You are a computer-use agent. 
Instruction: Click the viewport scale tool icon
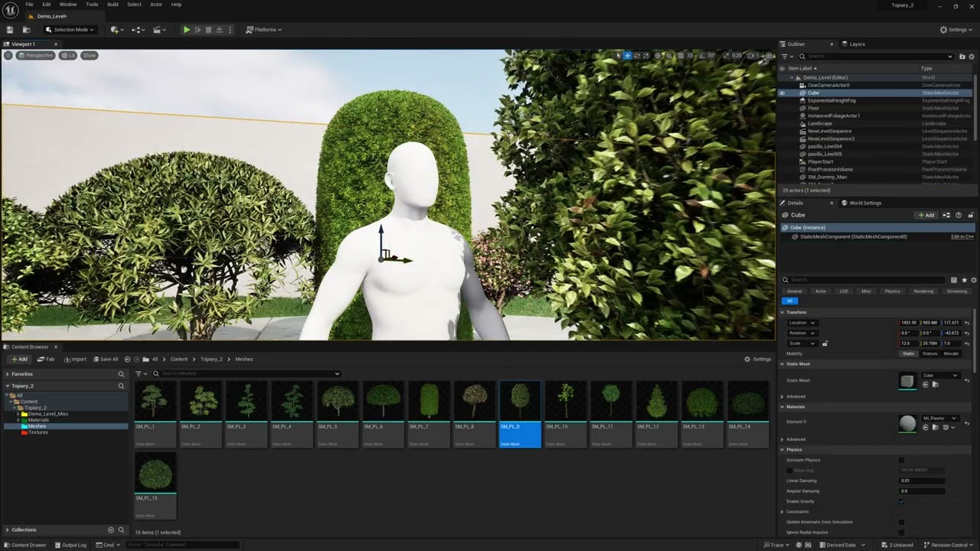tap(645, 55)
